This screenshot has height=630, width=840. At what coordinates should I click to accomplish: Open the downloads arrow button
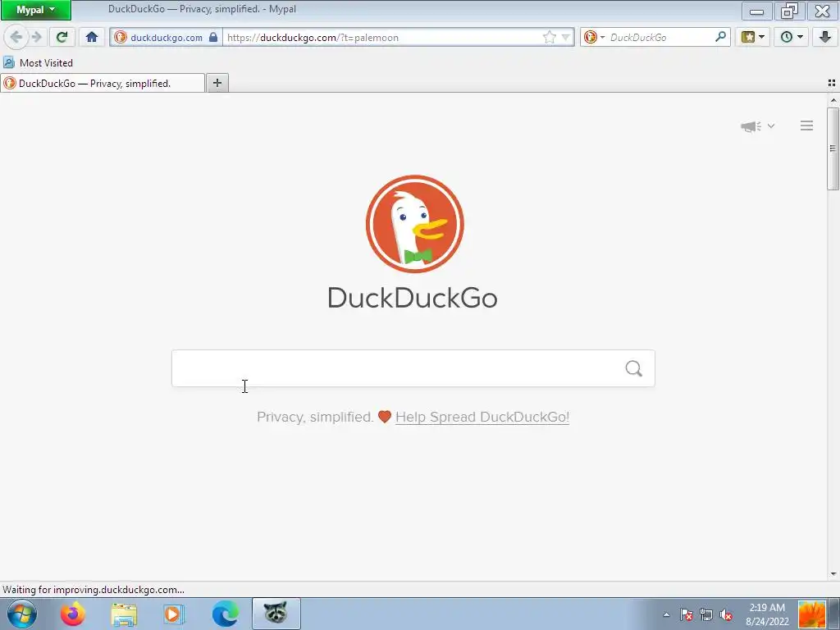[825, 37]
